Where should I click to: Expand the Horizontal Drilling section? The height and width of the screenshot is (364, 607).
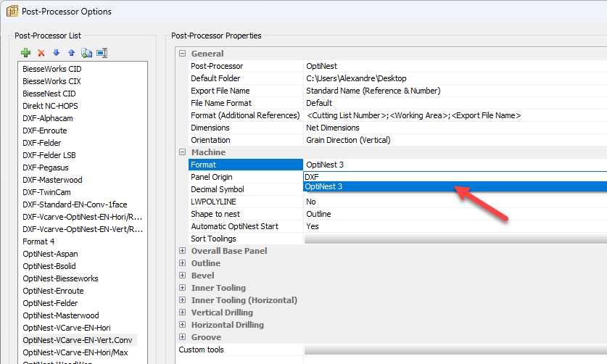coord(182,325)
